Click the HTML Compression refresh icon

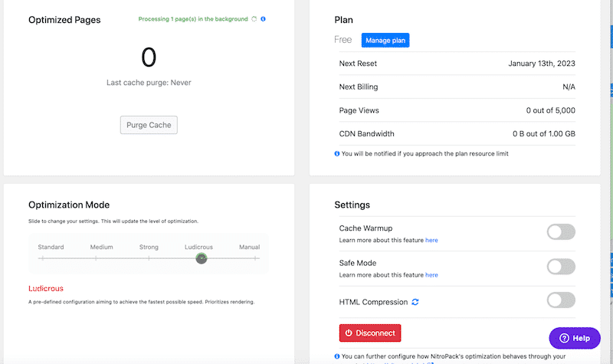click(x=415, y=302)
